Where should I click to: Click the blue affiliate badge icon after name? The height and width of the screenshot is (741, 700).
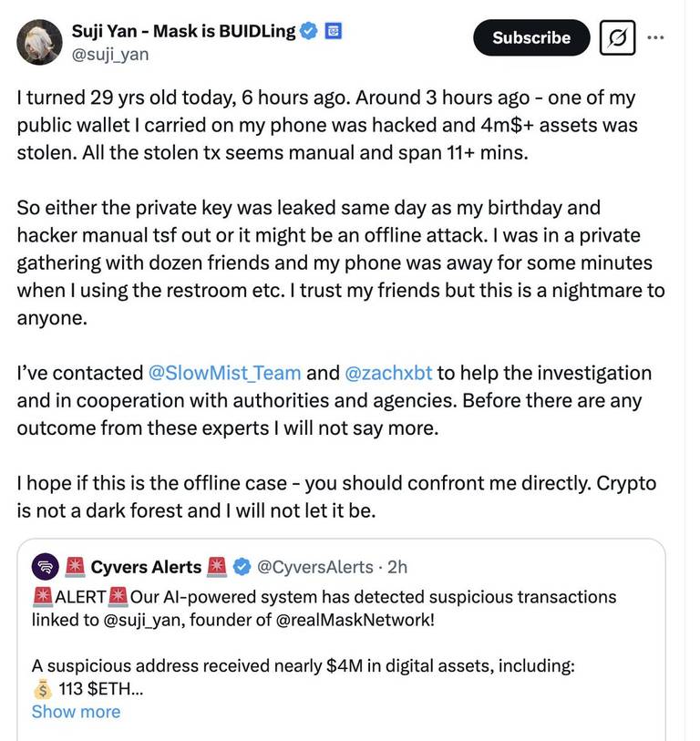334,31
